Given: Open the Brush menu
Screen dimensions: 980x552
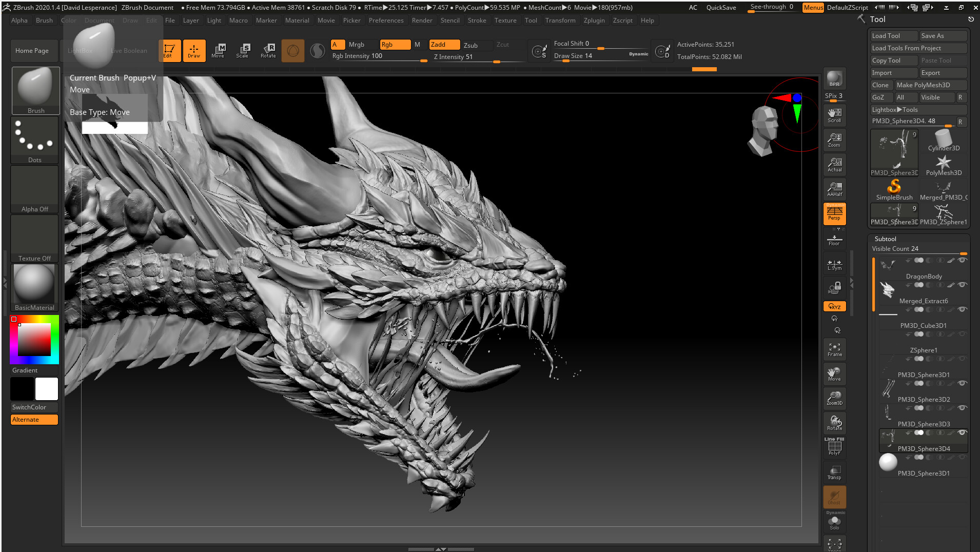Looking at the screenshot, I should pos(44,21).
